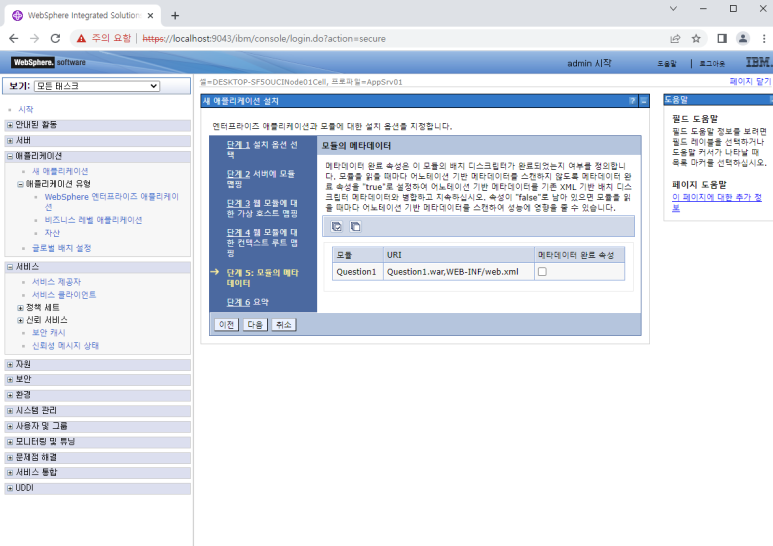The height and width of the screenshot is (546, 773).
Task: Click the Deselect All icon in table toolbar
Action: [x=355, y=226]
